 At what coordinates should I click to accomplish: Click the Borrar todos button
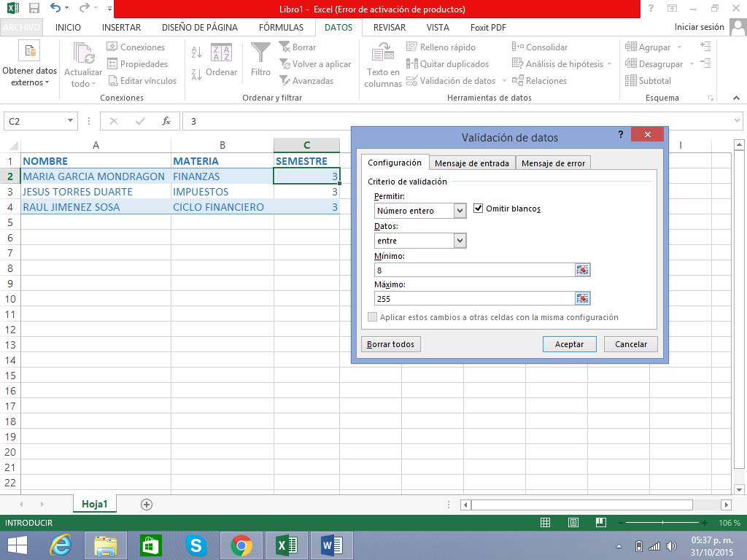[x=391, y=344]
